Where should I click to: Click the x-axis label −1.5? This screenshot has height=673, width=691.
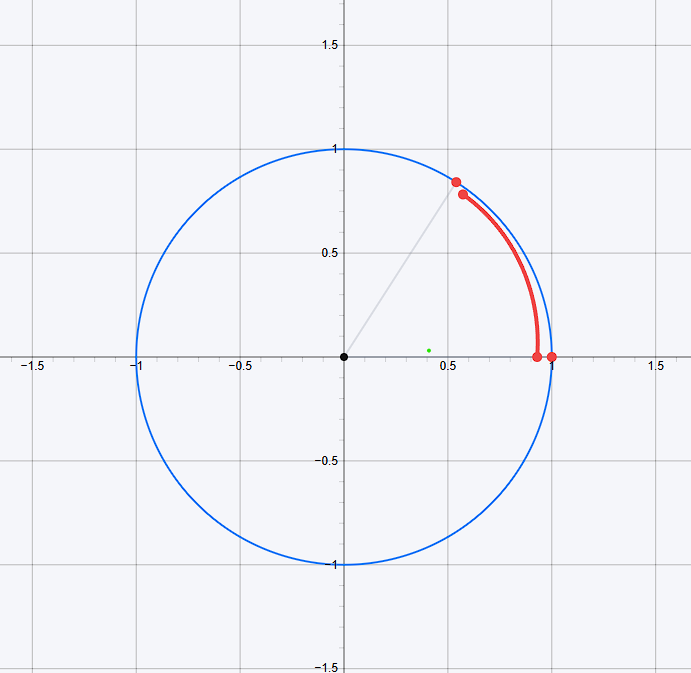click(32, 366)
